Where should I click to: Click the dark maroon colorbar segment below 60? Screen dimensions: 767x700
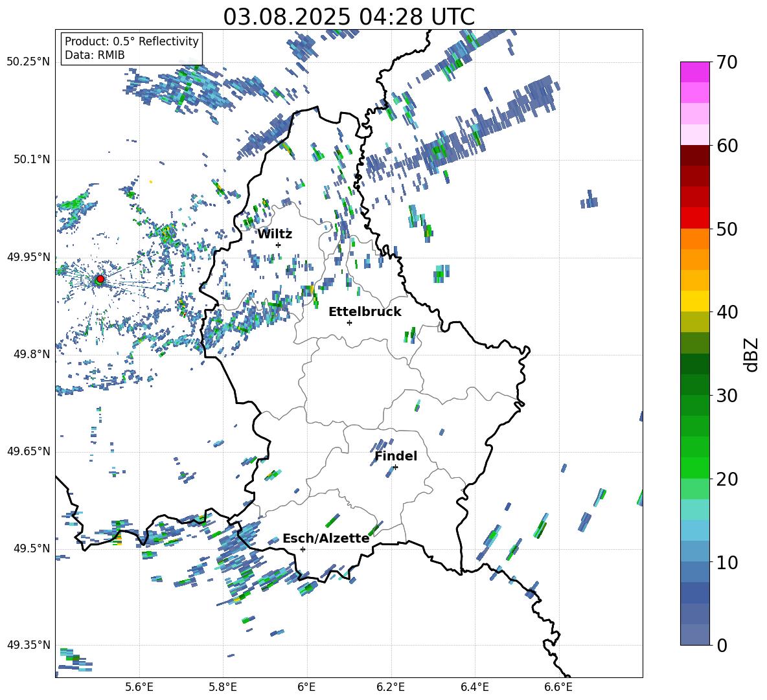click(694, 155)
